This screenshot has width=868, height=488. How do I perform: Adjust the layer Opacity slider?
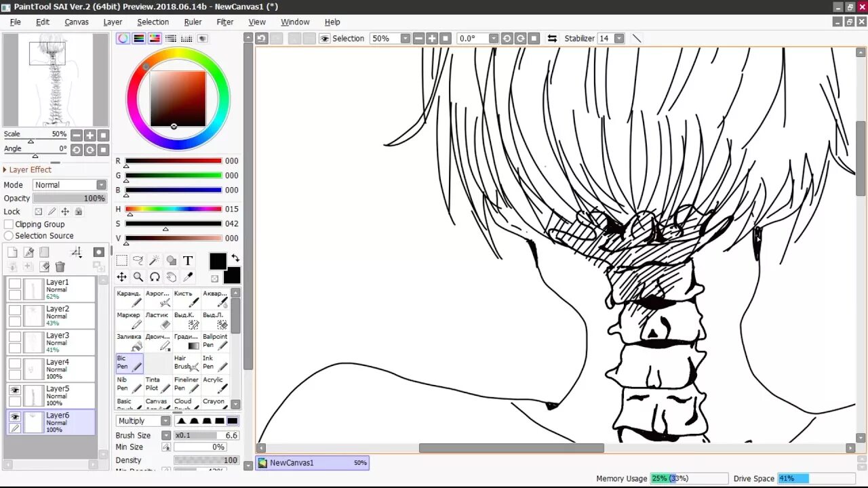69,199
